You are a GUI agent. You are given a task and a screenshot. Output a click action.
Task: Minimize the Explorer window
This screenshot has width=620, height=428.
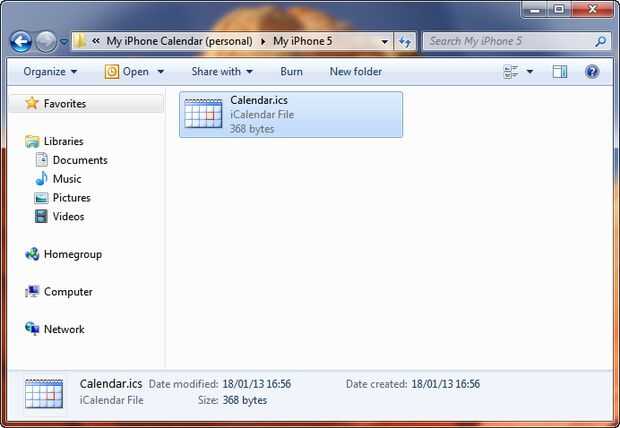click(535, 9)
